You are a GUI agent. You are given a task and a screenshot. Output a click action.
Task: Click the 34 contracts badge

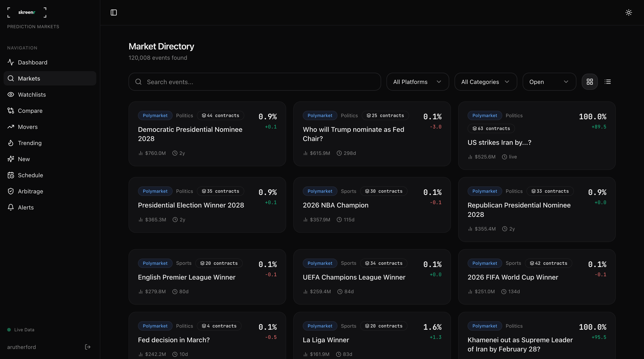pos(384,263)
